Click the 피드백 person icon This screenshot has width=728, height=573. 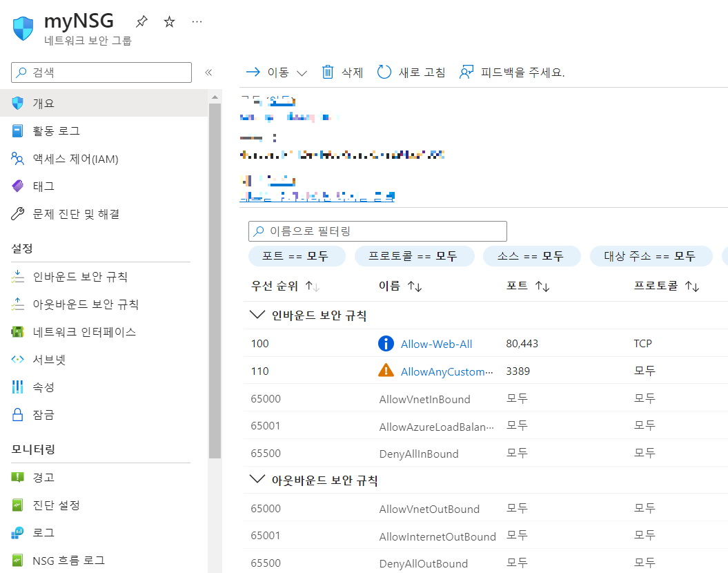pos(466,72)
